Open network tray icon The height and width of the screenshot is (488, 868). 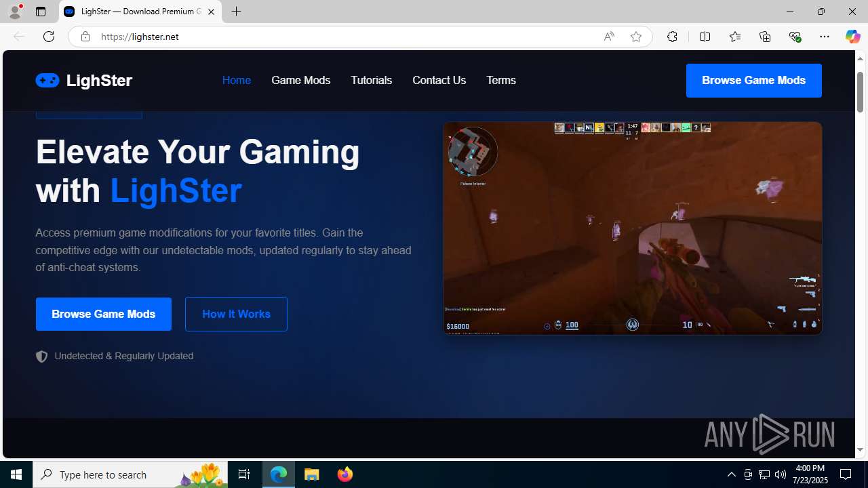pos(764,474)
